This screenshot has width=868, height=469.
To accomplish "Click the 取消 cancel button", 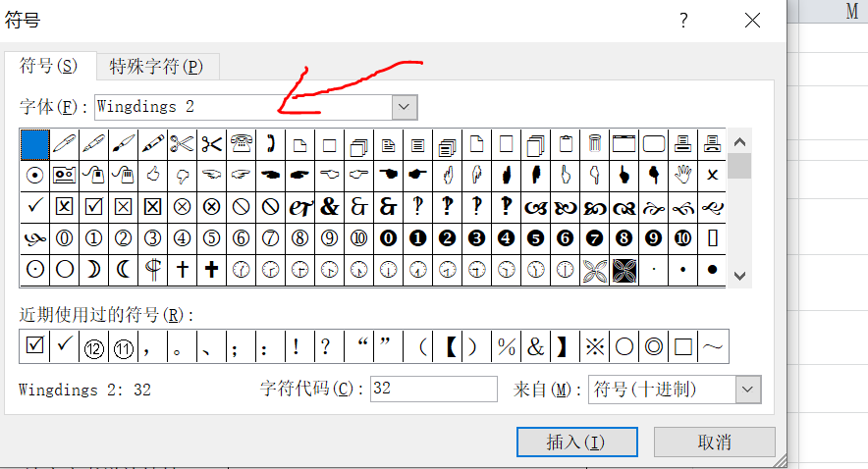I will pyautogui.click(x=714, y=442).
